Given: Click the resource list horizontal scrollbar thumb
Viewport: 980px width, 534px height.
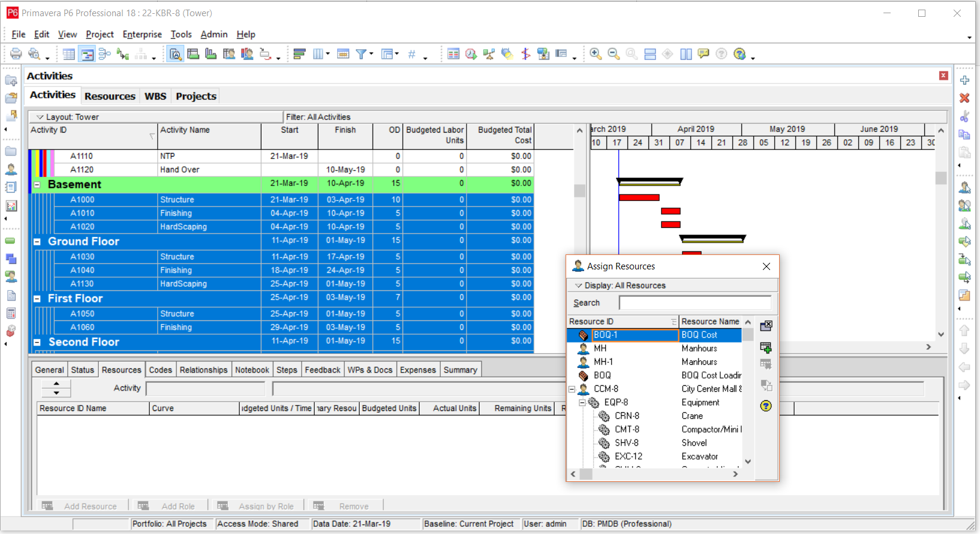Looking at the screenshot, I should [x=585, y=474].
